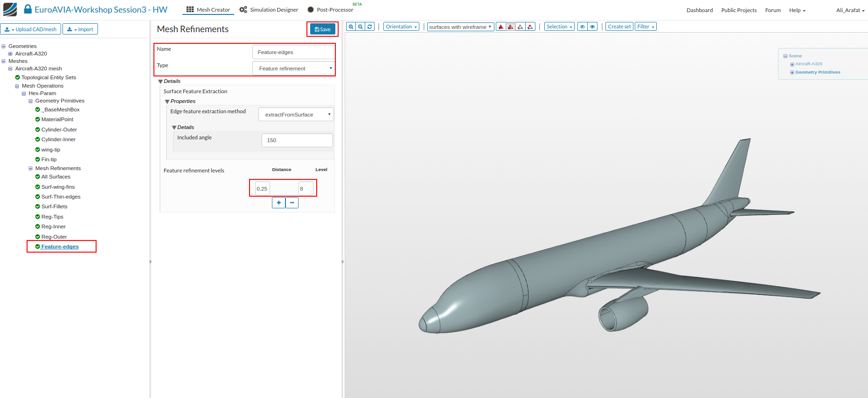Select the wing-tip tree item

pos(50,150)
